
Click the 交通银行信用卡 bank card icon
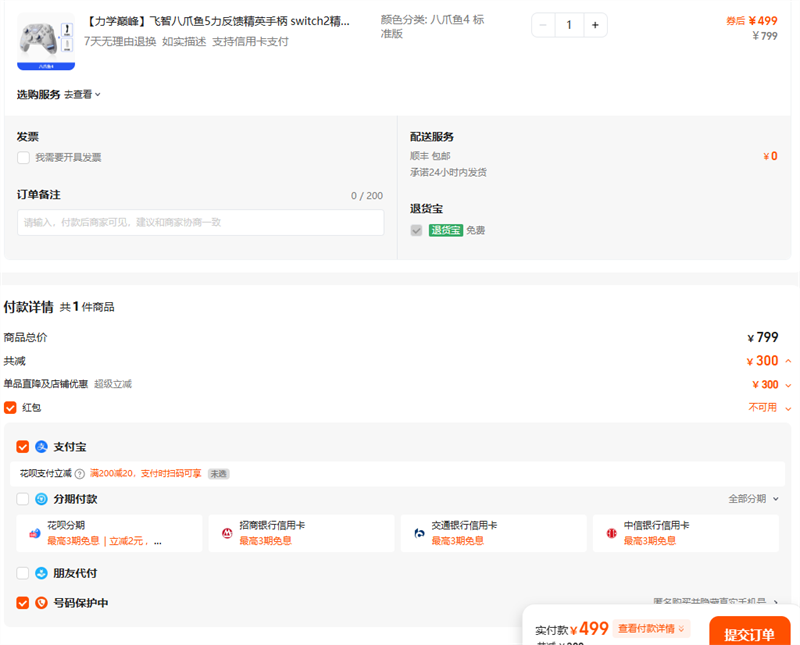click(x=419, y=535)
